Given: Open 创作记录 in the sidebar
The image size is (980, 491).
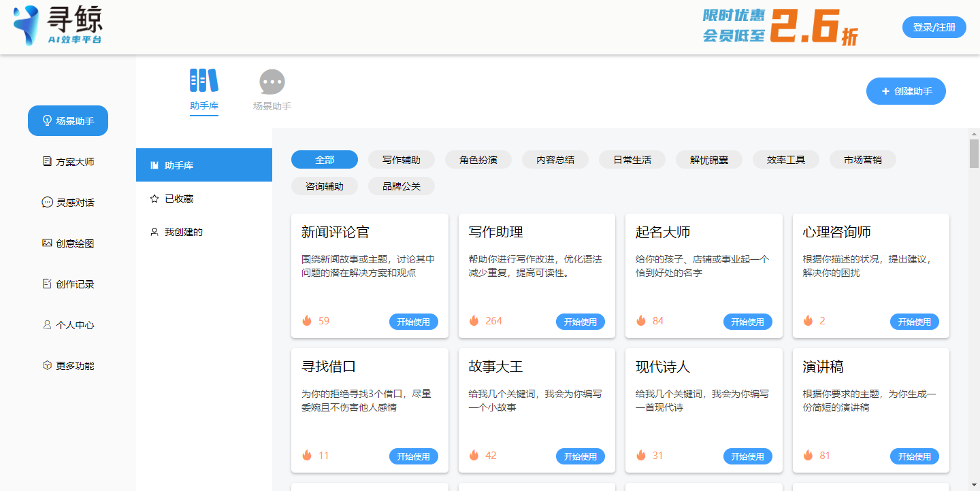Looking at the screenshot, I should click(68, 284).
